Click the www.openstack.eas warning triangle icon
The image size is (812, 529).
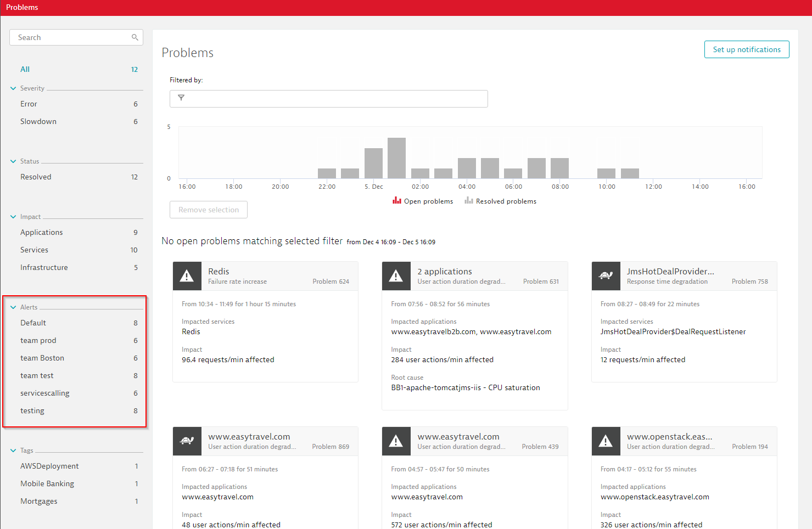pos(606,441)
